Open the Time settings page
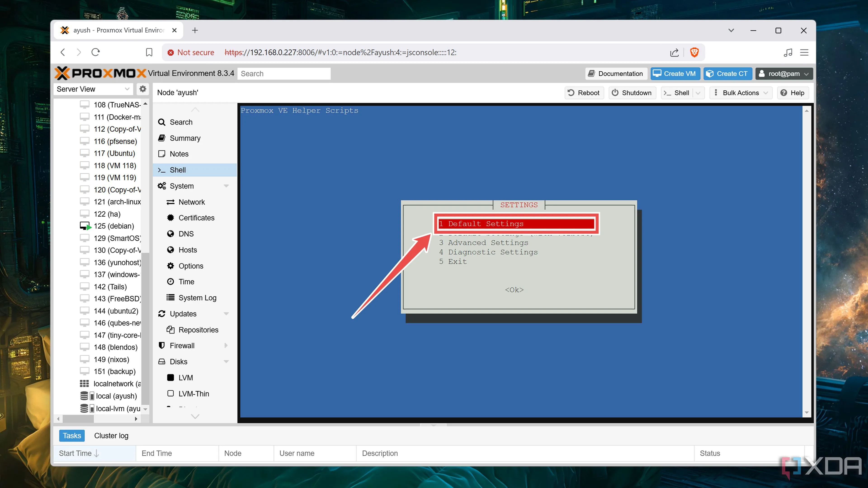 pos(186,282)
